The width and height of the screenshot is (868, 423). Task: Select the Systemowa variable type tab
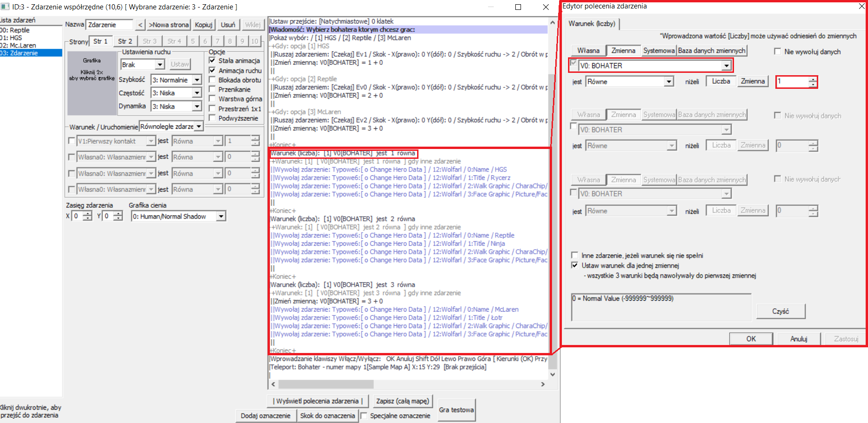tap(658, 51)
